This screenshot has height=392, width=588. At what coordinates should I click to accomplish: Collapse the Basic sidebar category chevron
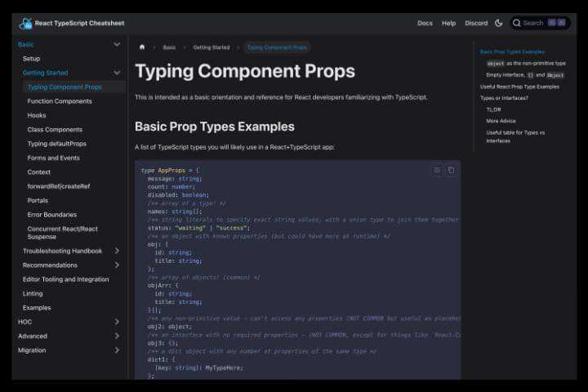117,44
